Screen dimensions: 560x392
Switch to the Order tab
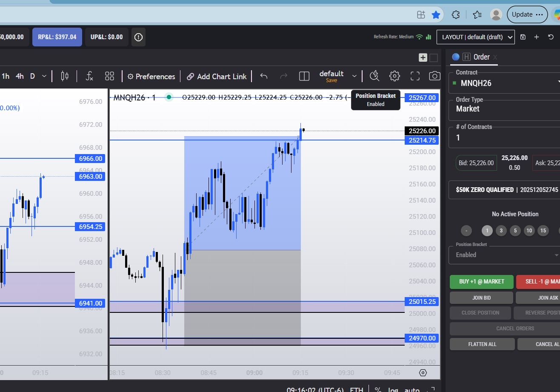click(x=481, y=57)
